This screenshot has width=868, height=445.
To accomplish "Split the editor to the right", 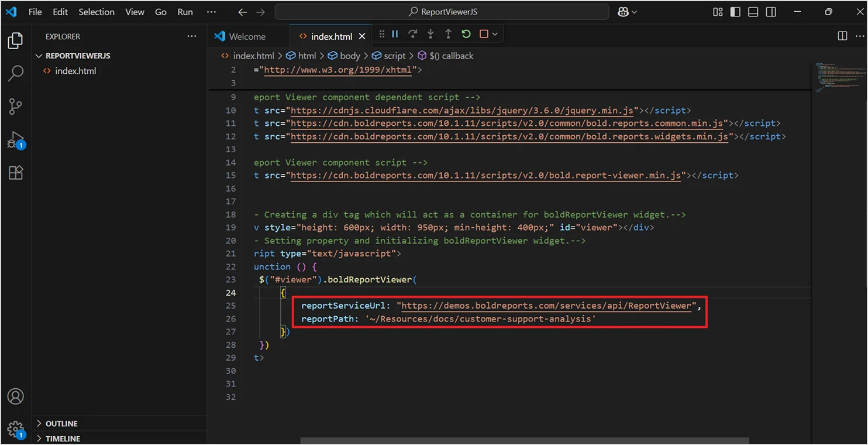I will coord(842,36).
